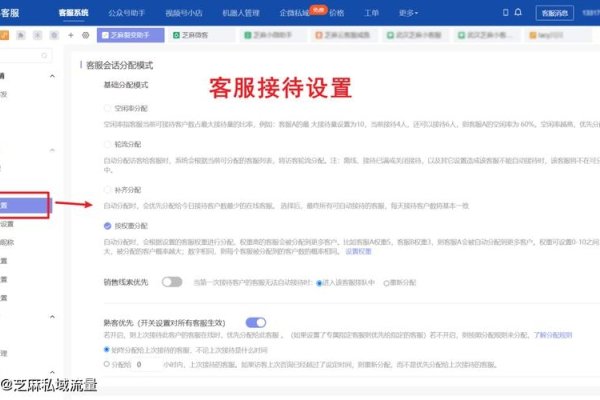This screenshot has height=400, width=600.
Task: Click the hours input field showing 0
Action: (x=145, y=364)
